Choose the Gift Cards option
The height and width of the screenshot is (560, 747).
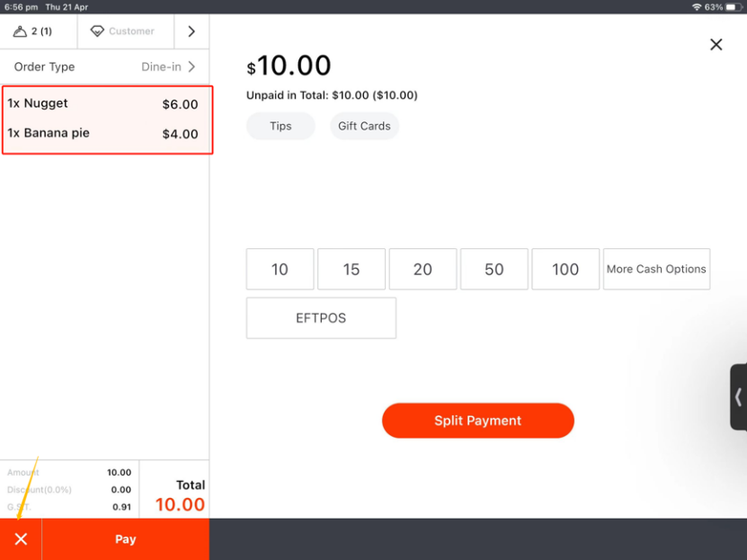pos(364,126)
